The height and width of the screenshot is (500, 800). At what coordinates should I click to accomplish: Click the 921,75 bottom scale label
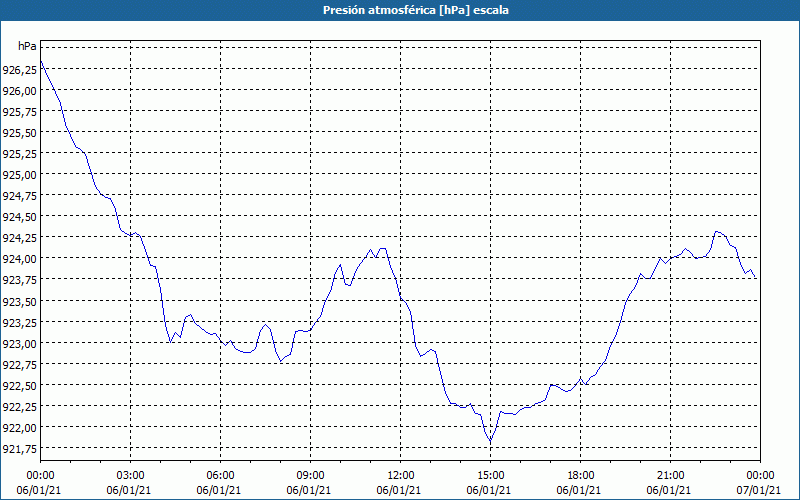(19, 449)
